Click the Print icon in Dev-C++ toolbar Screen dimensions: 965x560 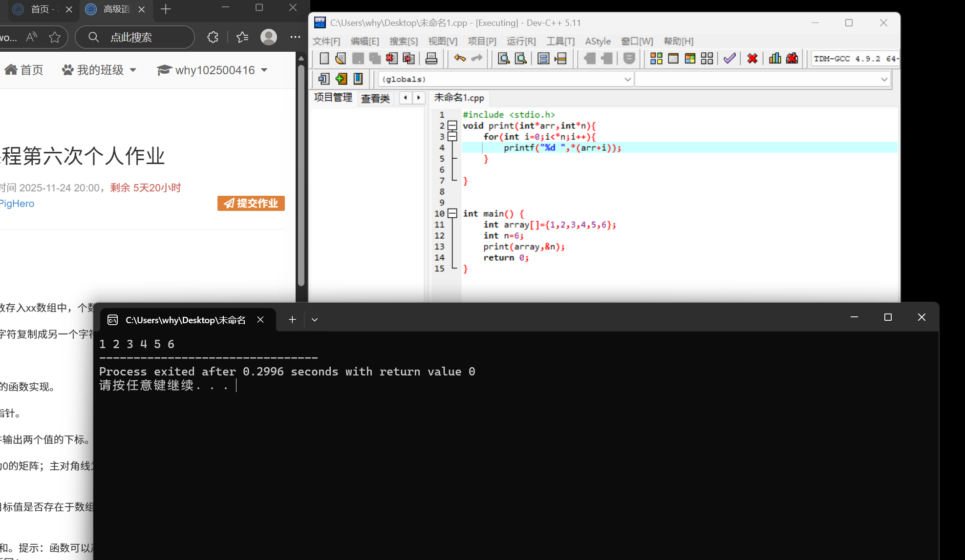(x=431, y=59)
